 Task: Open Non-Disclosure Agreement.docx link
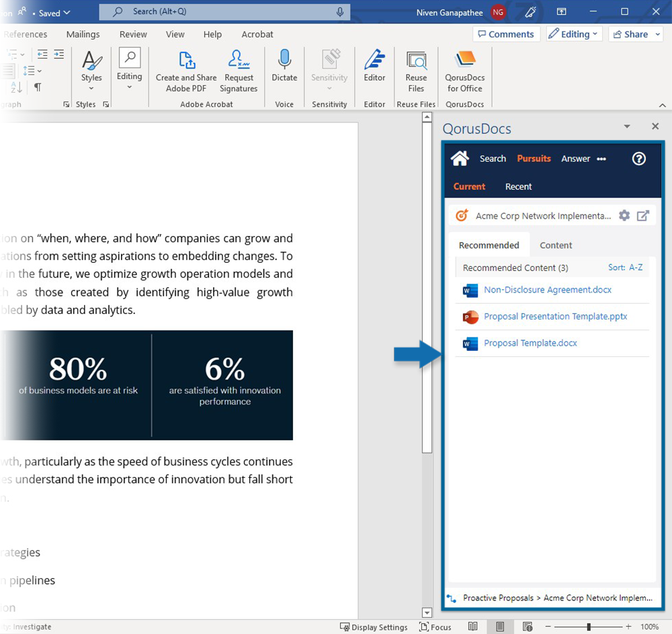(x=547, y=290)
